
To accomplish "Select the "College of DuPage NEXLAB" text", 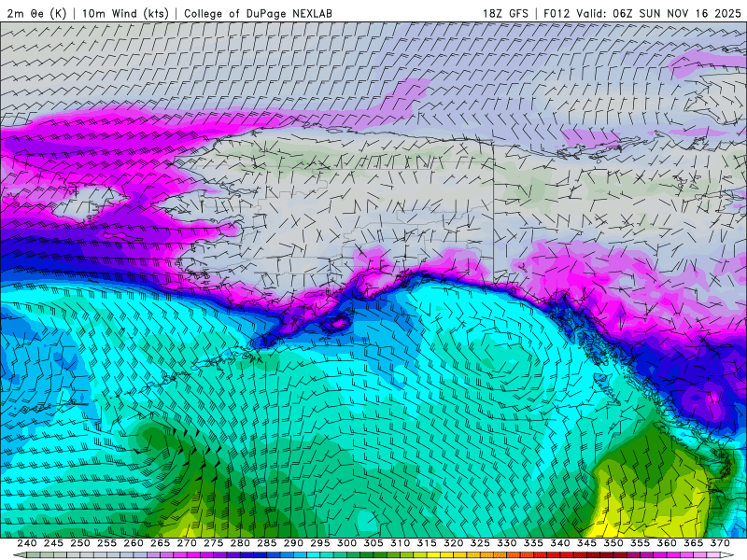I will pos(258,13).
